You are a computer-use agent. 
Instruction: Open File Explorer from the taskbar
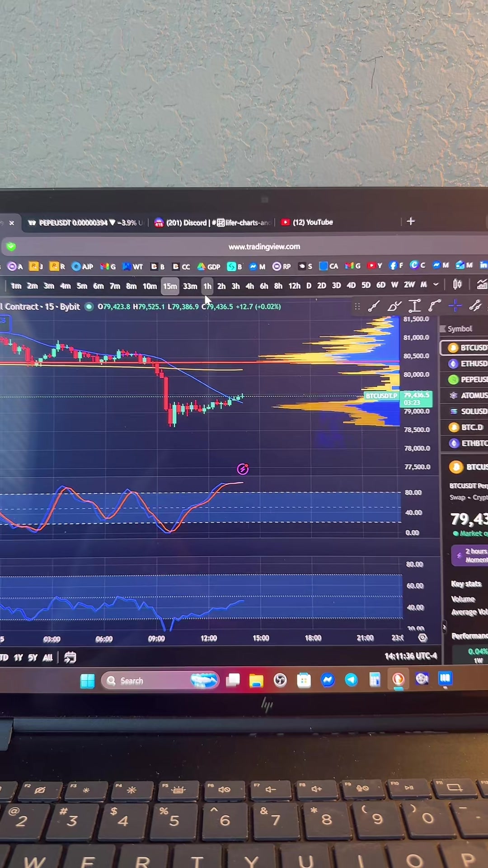[256, 680]
